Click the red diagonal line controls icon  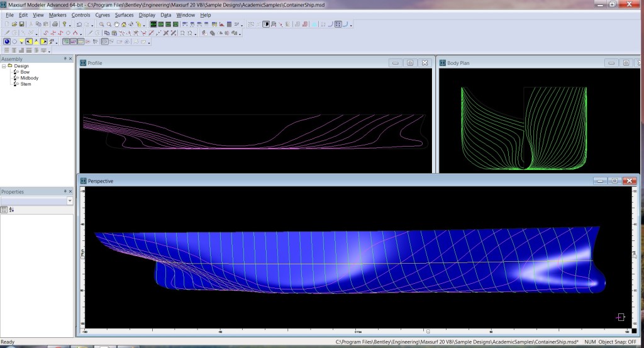[151, 33]
